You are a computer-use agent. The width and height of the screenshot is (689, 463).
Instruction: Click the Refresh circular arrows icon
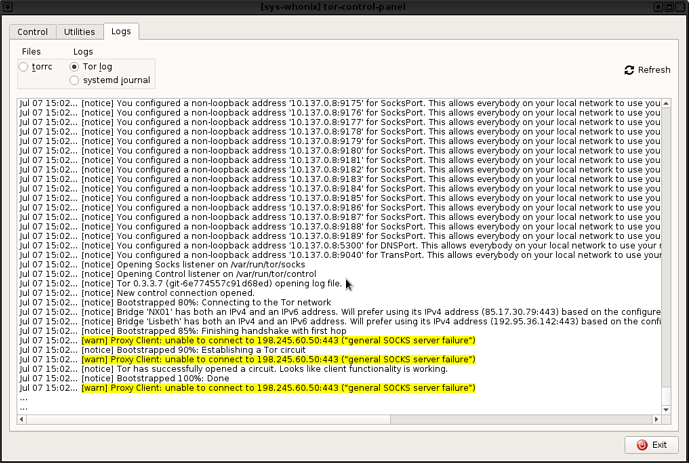(x=629, y=70)
